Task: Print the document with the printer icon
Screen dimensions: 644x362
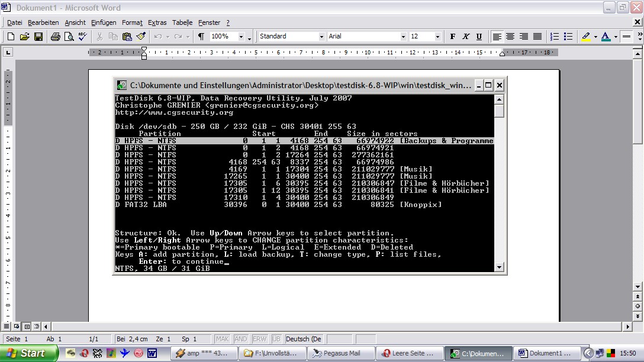Action: [56, 37]
